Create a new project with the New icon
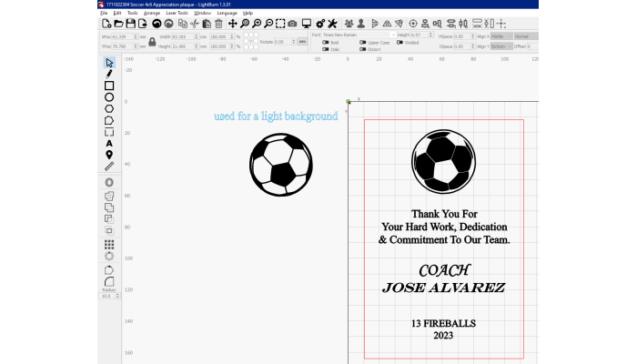The height and width of the screenshot is (364, 637). (106, 24)
